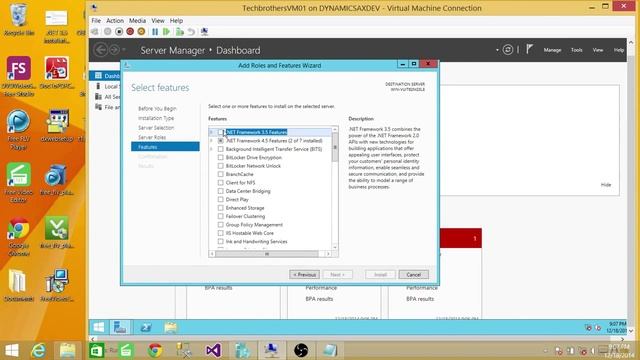The image size is (640, 360).
Task: Click the Next button in wizard
Action: click(338, 275)
